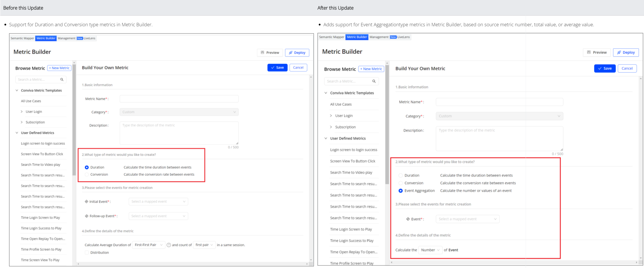The height and width of the screenshot is (268, 644).
Task: Click '+ New Metric' in the Before screenshot
Action: [59, 68]
